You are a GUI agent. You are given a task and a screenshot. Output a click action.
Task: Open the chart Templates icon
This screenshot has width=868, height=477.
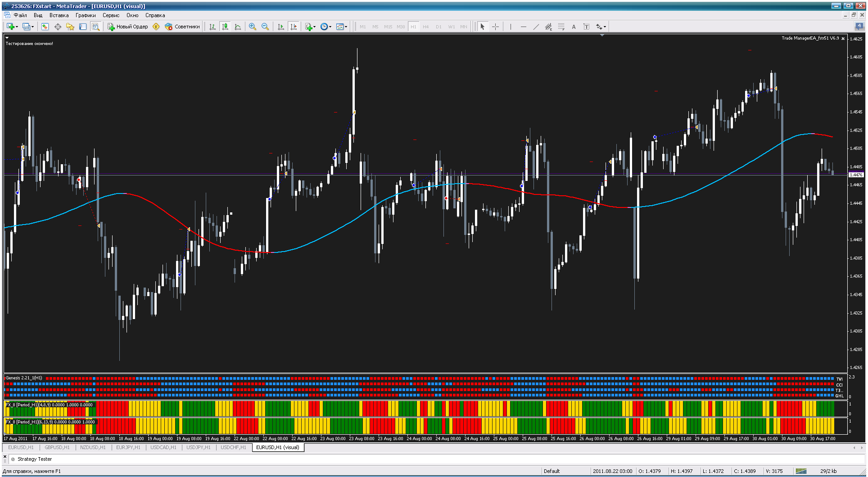pos(340,27)
